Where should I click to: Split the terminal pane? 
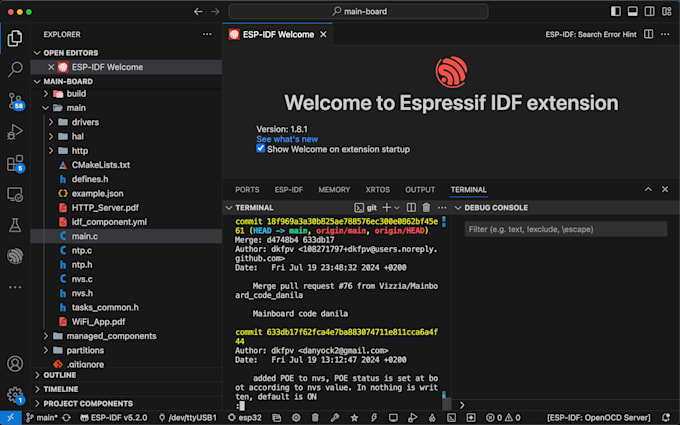(411, 208)
